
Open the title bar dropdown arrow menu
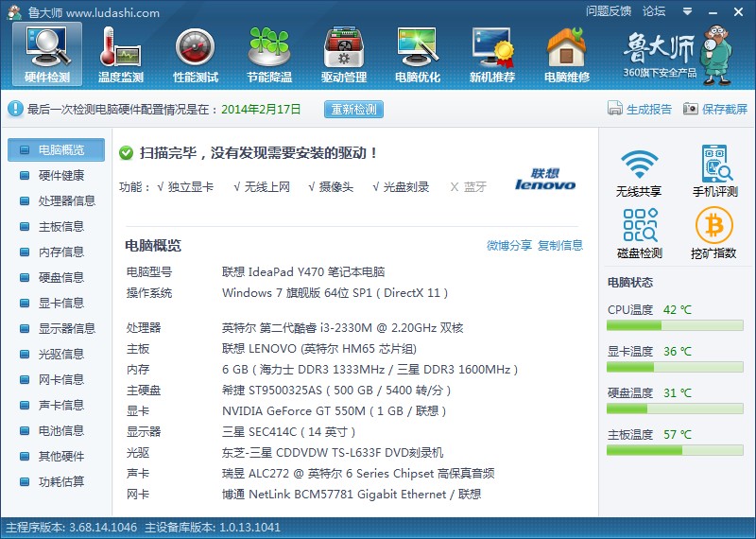[688, 11]
